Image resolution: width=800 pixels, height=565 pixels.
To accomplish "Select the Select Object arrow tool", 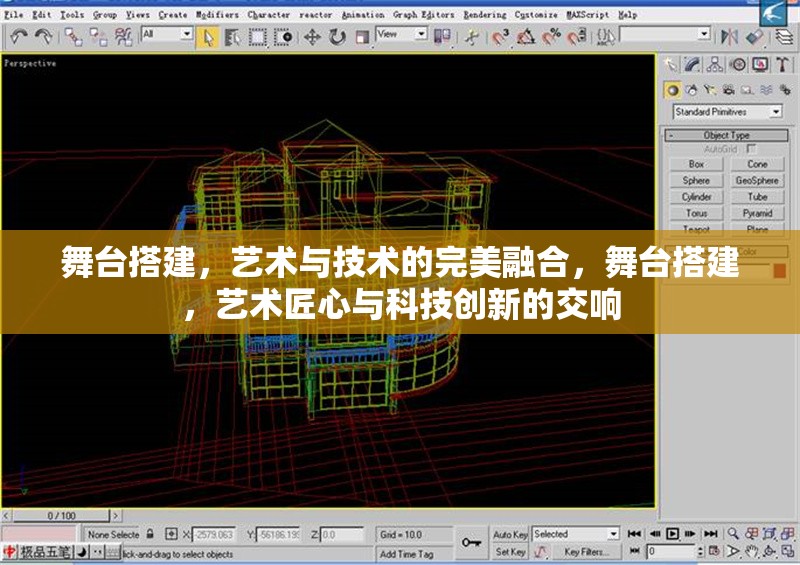I will tap(209, 36).
